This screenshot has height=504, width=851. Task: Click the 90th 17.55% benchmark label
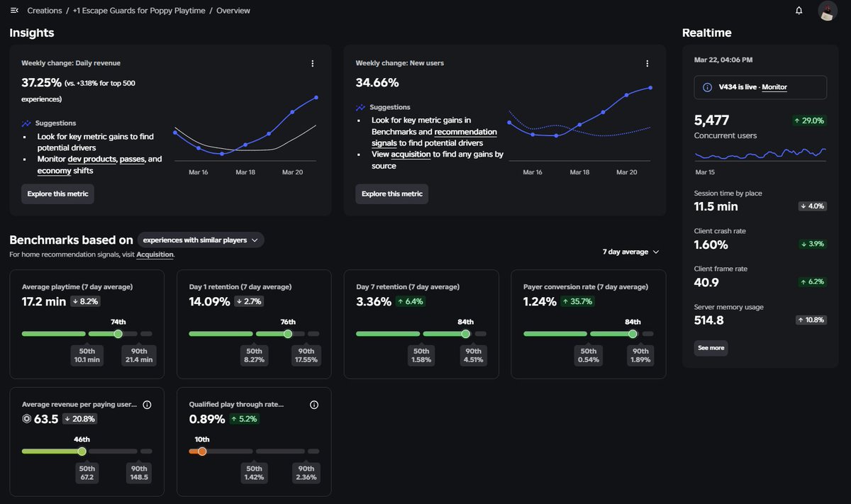306,355
